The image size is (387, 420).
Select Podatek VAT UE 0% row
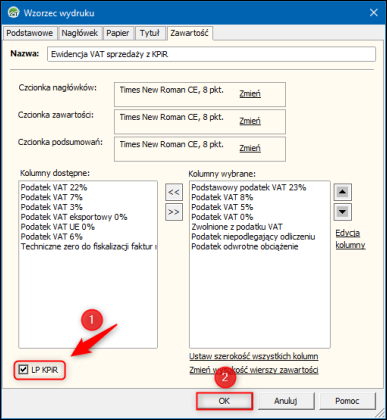pos(88,227)
